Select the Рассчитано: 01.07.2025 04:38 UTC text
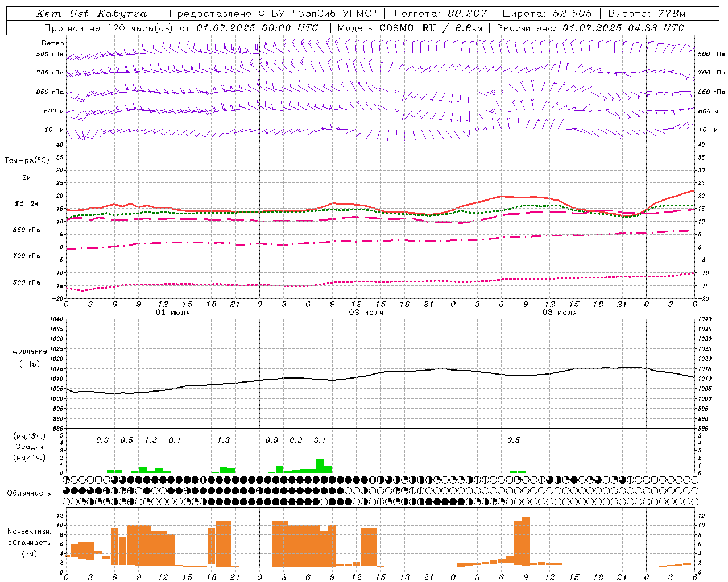728x582 pixels. pos(590,28)
